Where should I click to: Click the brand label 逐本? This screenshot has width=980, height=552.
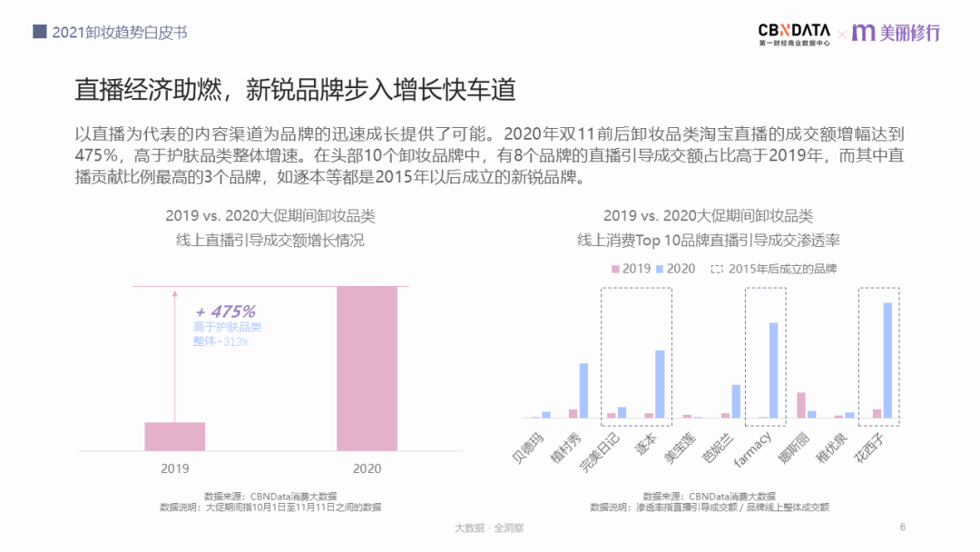[646, 443]
